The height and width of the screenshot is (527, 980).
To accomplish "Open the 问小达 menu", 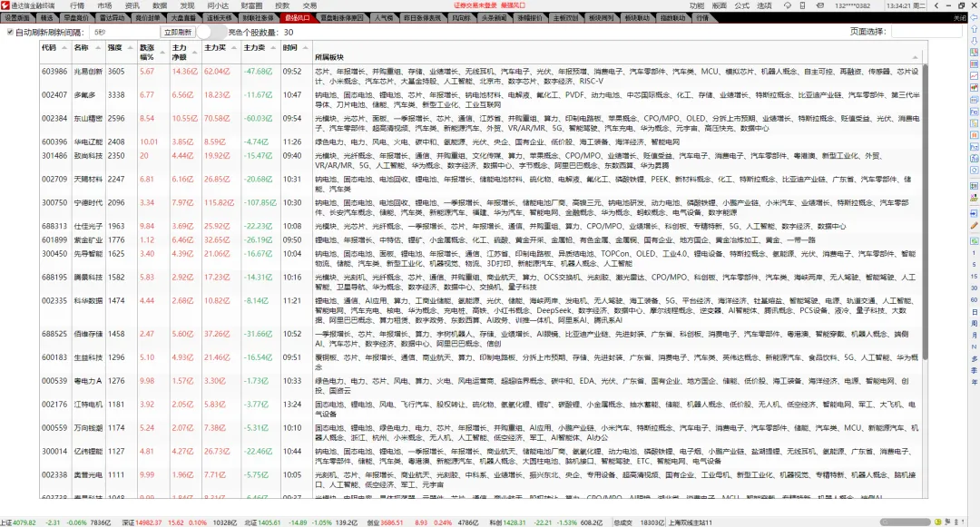I will [x=218, y=5].
